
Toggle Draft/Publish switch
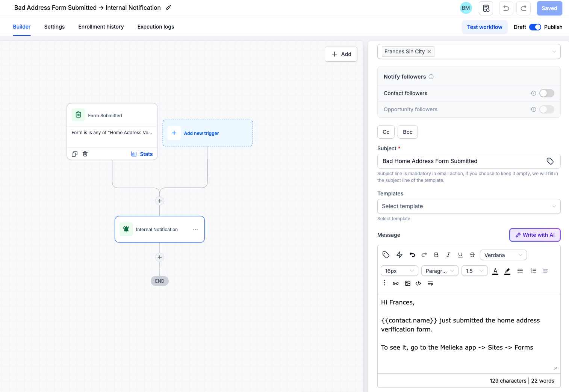point(535,27)
